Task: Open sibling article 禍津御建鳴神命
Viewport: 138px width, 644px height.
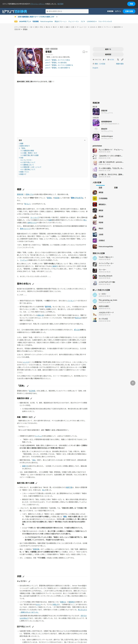Action: (x=106, y=122)
